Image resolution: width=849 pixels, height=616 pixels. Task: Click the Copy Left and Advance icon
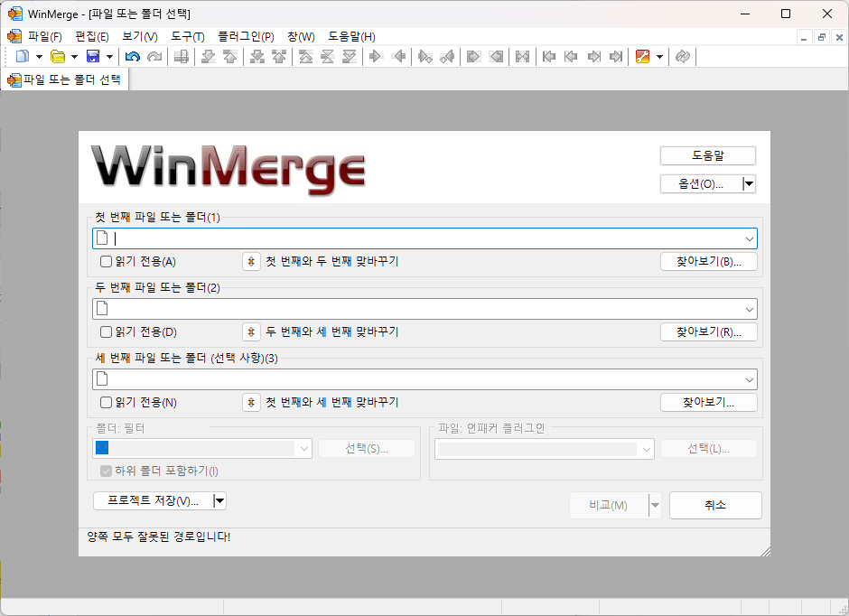click(x=447, y=56)
